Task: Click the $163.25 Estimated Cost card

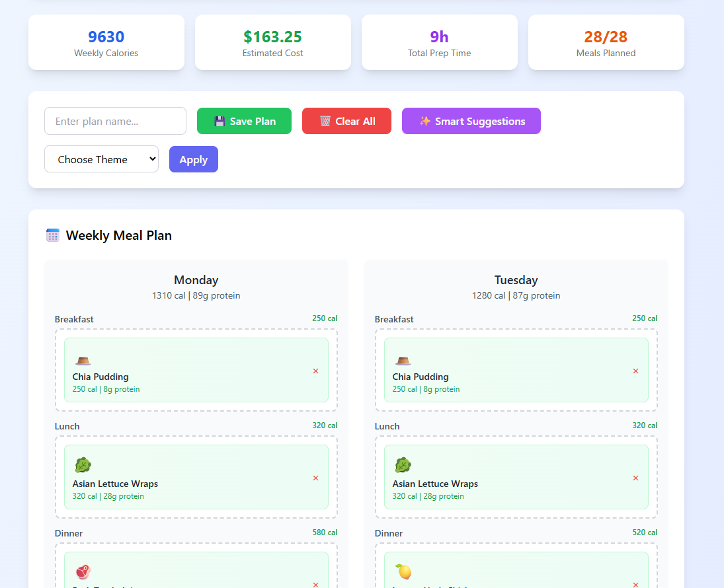Action: click(x=273, y=42)
